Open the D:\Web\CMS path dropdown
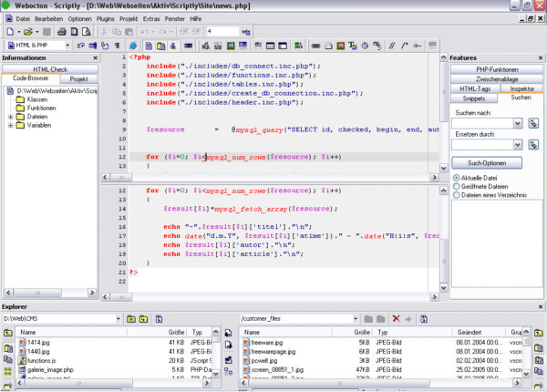 [118, 319]
